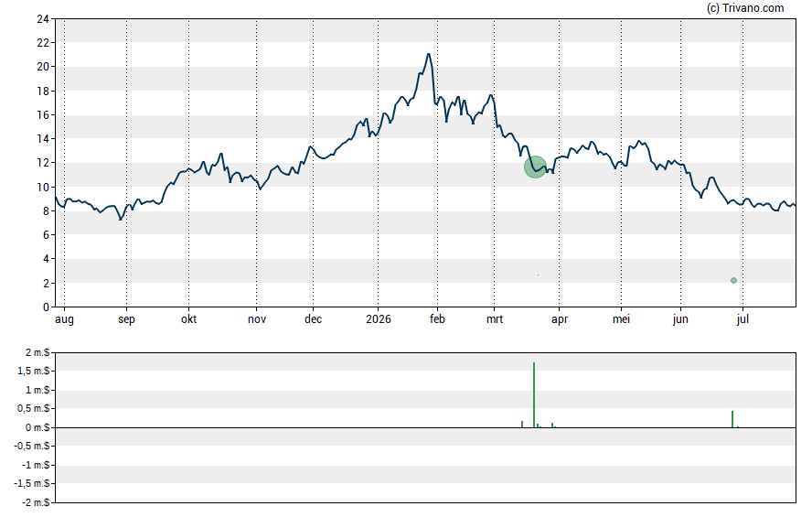Click the 'okt' month label
Screen dimensions: 812x517
pyautogui.click(x=188, y=319)
